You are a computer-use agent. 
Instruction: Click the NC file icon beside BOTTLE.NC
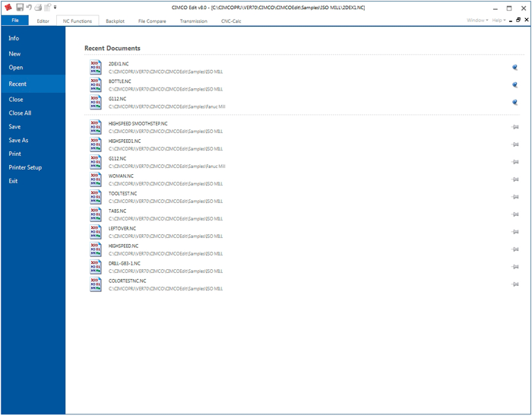(96, 84)
